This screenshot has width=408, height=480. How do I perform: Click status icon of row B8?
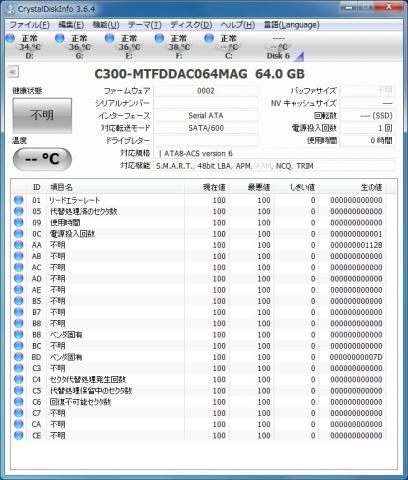coord(19,323)
